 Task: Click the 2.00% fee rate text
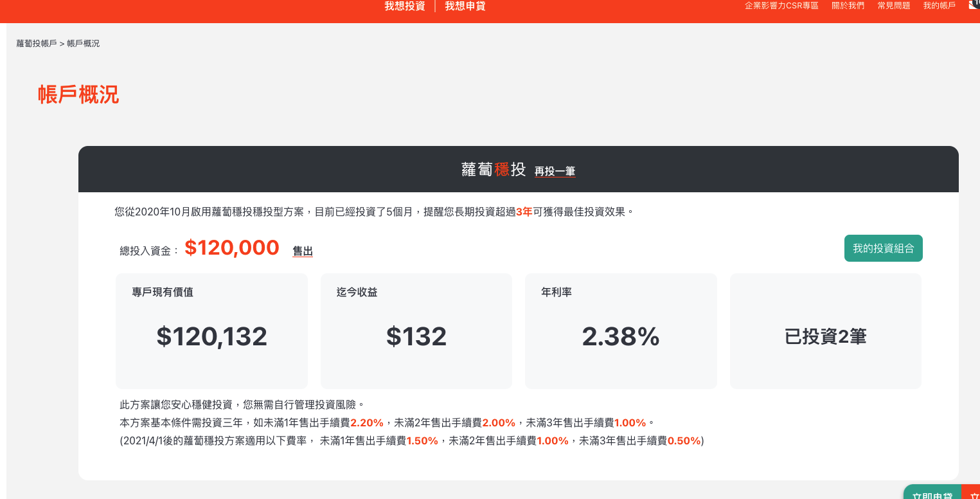click(x=499, y=422)
